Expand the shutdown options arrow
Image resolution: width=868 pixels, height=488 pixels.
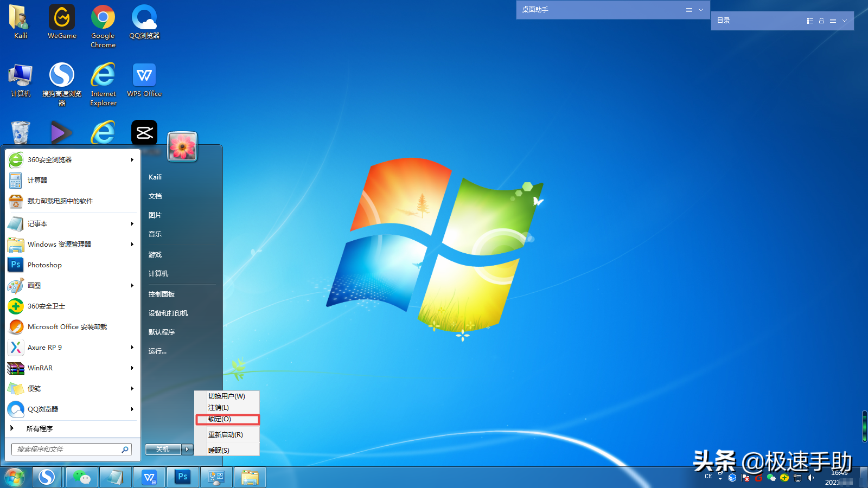187,449
